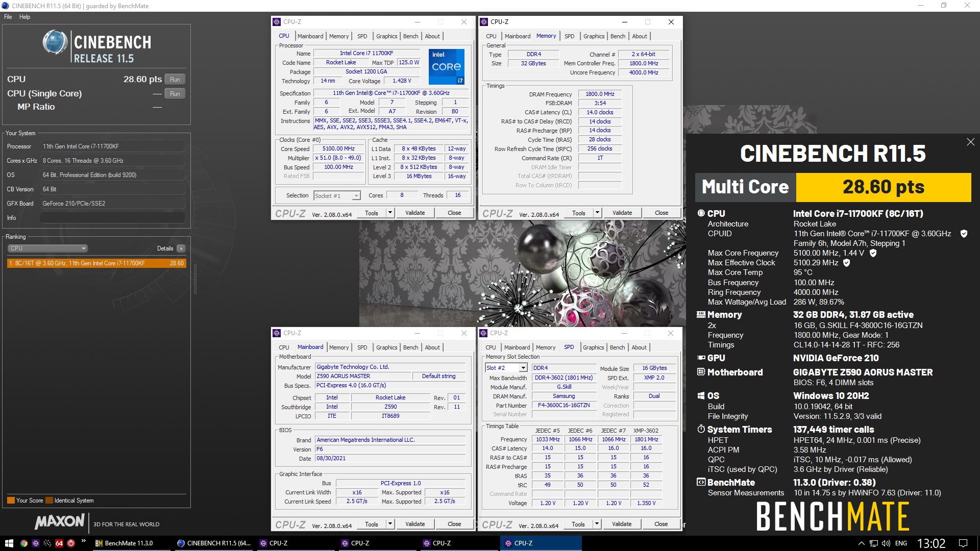
Task: Click Tools button in CPU-Z Mainboard window
Action: click(372, 524)
